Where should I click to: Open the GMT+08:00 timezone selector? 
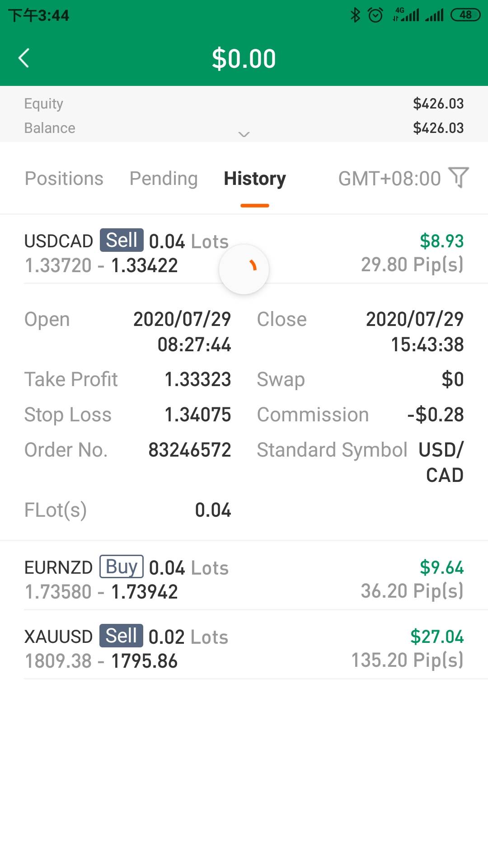(389, 179)
